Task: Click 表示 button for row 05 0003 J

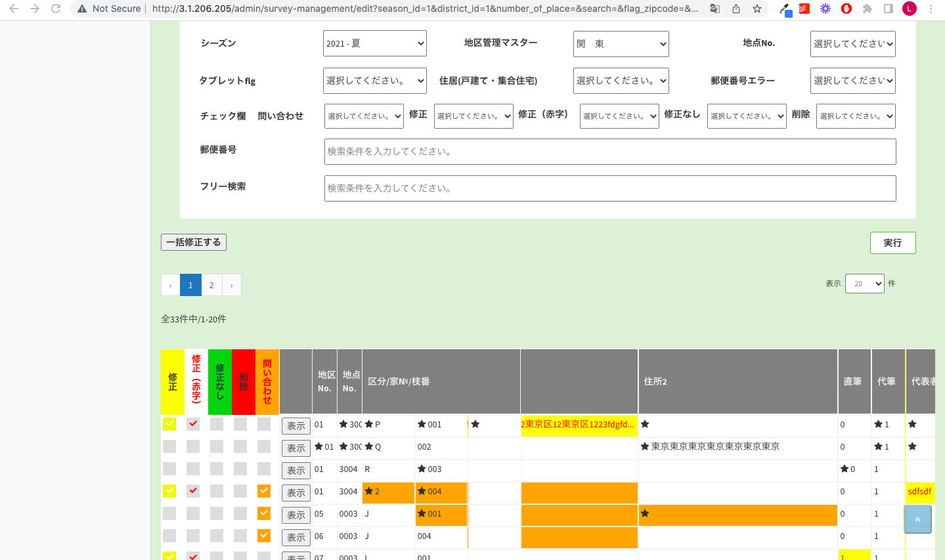Action: click(296, 515)
